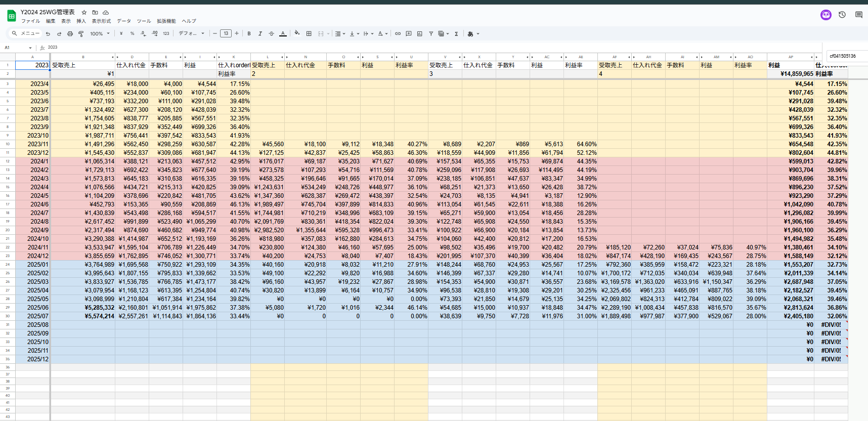
Task: Click the document title Y2024 25WG管理表
Action: (x=48, y=12)
